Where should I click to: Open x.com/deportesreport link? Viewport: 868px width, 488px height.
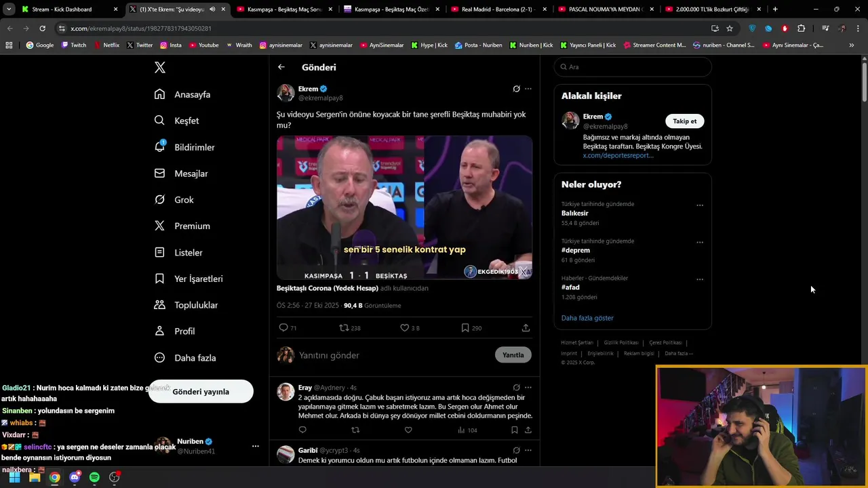point(618,155)
